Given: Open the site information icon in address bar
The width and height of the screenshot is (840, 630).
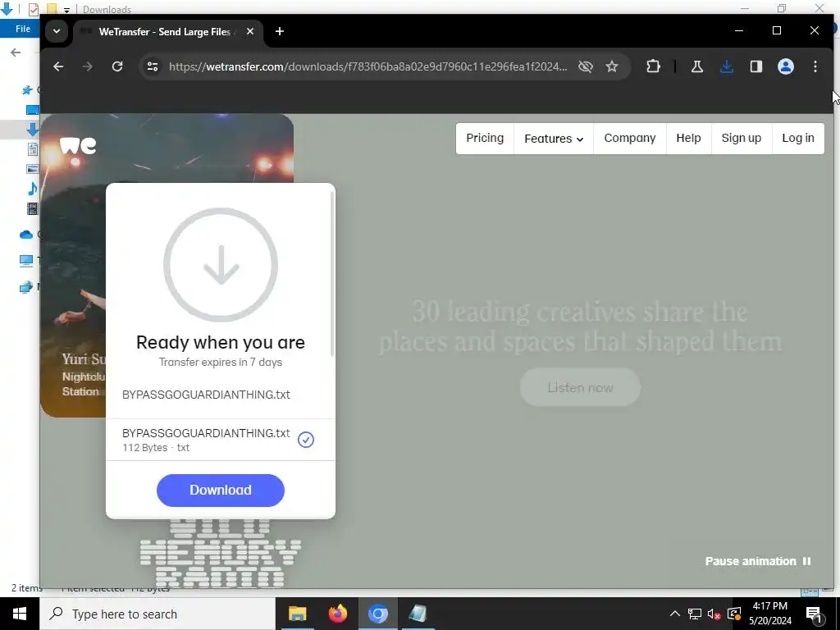Looking at the screenshot, I should pos(153,66).
